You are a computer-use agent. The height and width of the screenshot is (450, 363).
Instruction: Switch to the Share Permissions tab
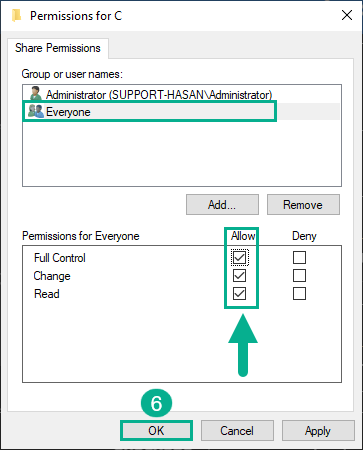pos(58,48)
